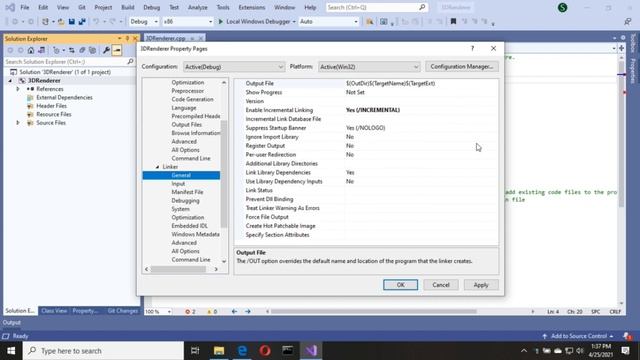Open the Platform dropdown

click(369, 67)
